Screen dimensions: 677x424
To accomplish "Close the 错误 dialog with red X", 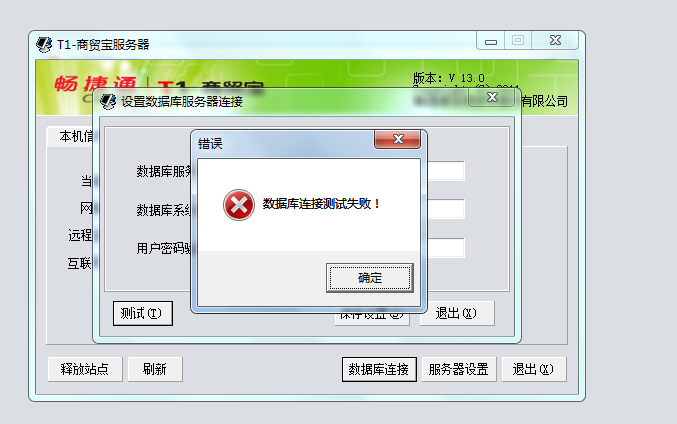I will [x=398, y=139].
